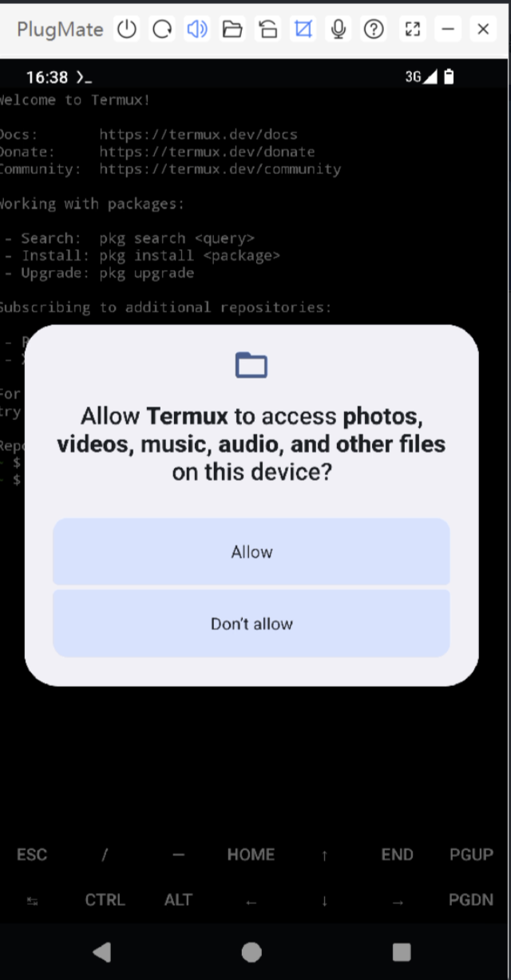Select the crop screenshot icon

point(303,30)
